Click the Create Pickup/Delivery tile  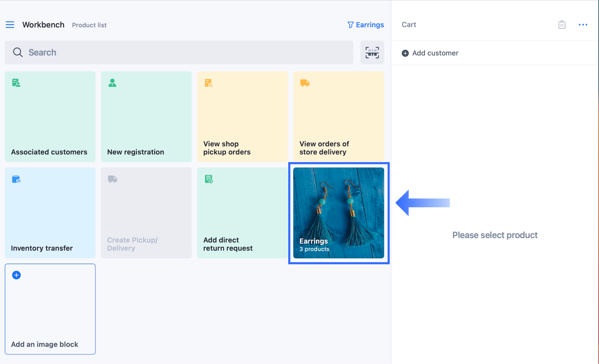tap(146, 213)
